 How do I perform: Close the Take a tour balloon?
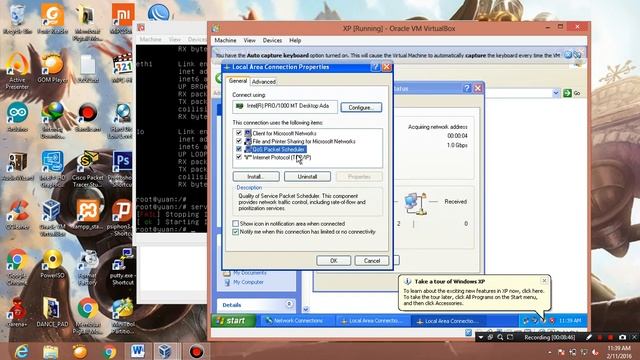tap(544, 280)
